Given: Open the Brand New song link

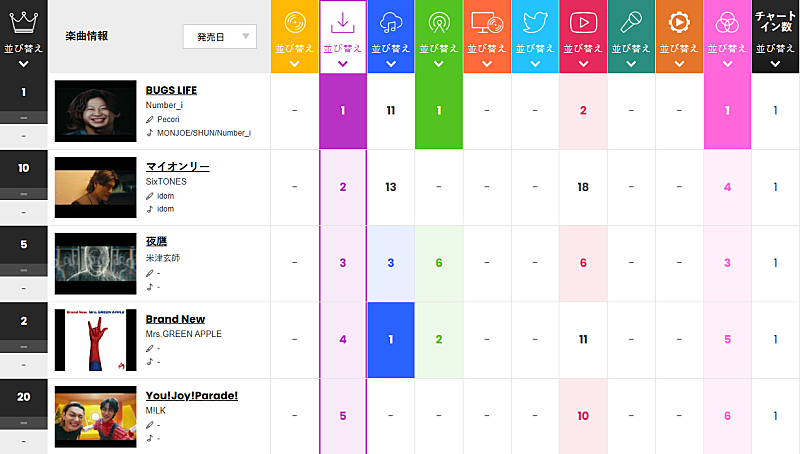Looking at the screenshot, I should point(176,319).
